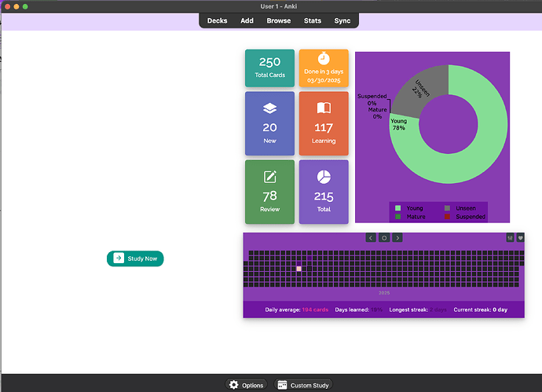Click the Done in 3 days text
The image size is (542, 392).
[x=324, y=71]
